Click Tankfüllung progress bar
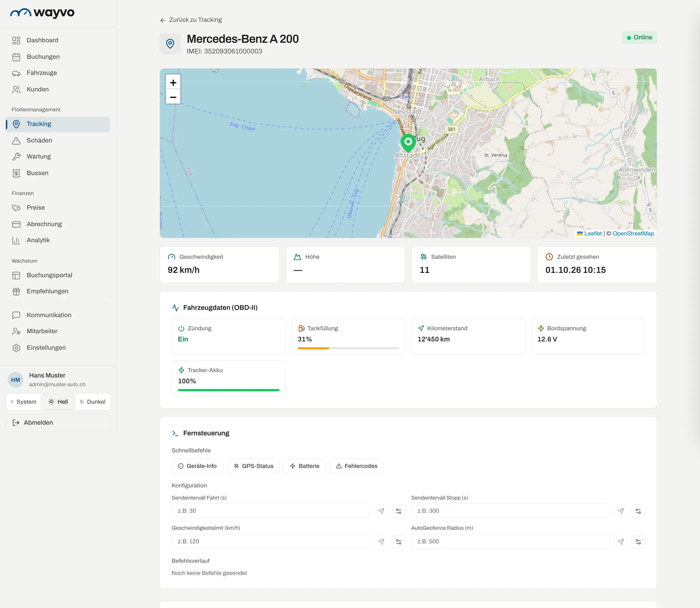700x608 pixels. [x=348, y=348]
